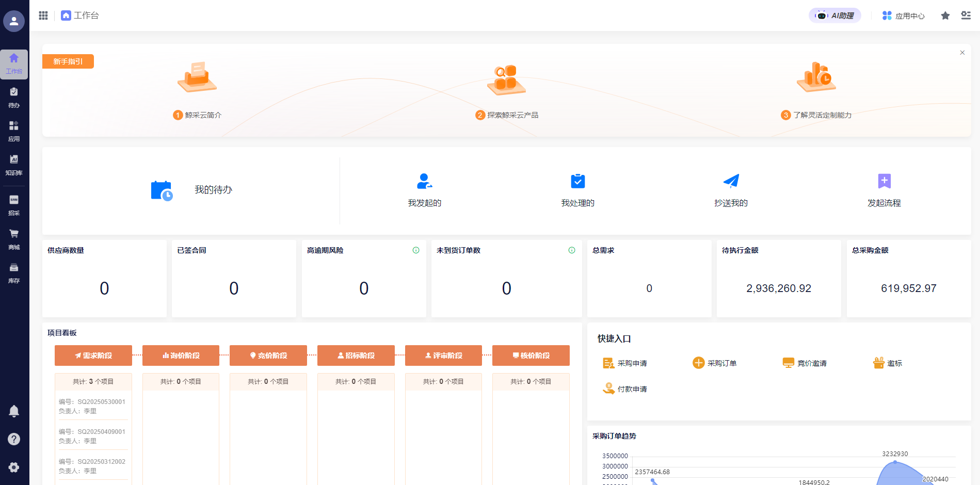Open 发起流程 shortcut
Image resolution: width=980 pixels, height=485 pixels.
(884, 190)
